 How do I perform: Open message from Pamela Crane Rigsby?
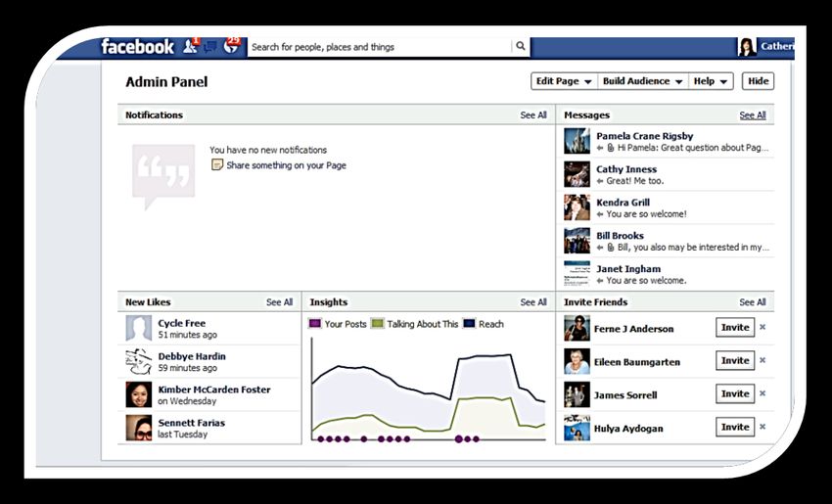coord(665,142)
